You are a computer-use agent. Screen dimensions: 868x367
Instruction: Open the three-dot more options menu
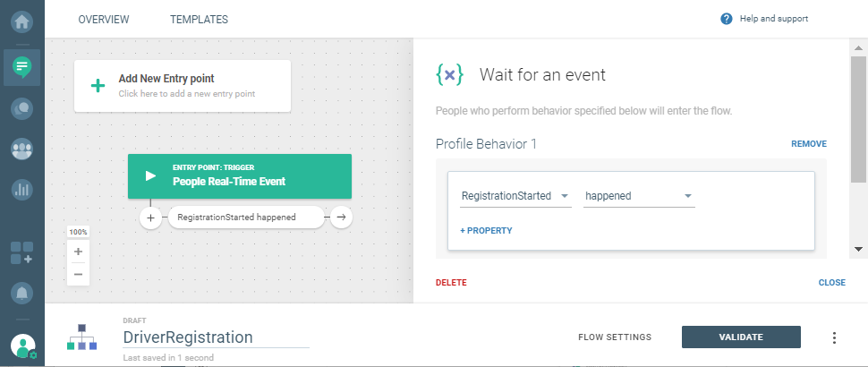coord(834,337)
